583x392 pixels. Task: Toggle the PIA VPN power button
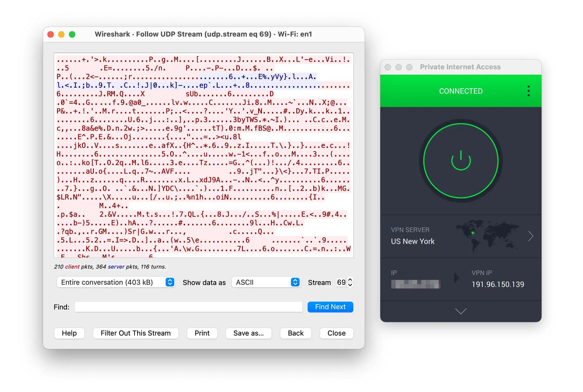coord(461,161)
